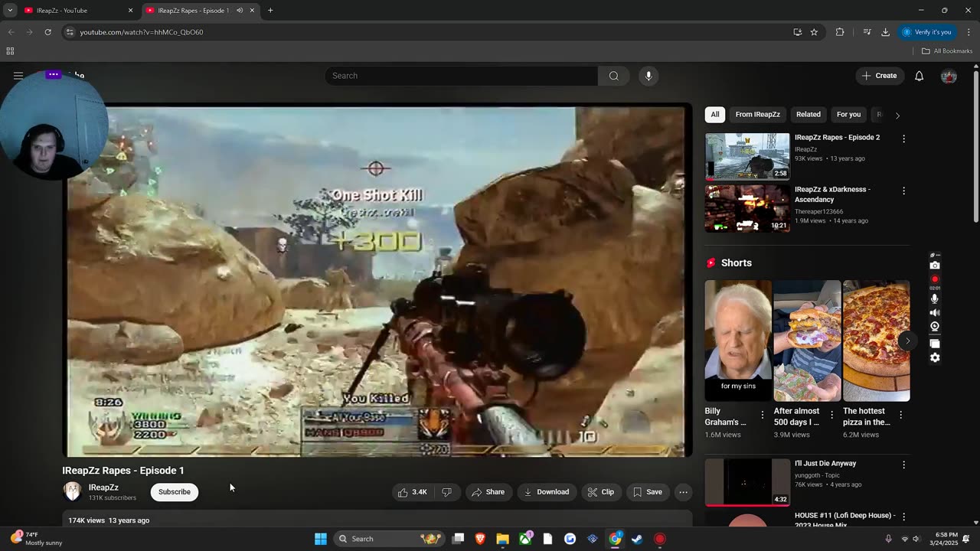The width and height of the screenshot is (980, 551).
Task: Open YouTube notifications bell
Action: tap(920, 76)
